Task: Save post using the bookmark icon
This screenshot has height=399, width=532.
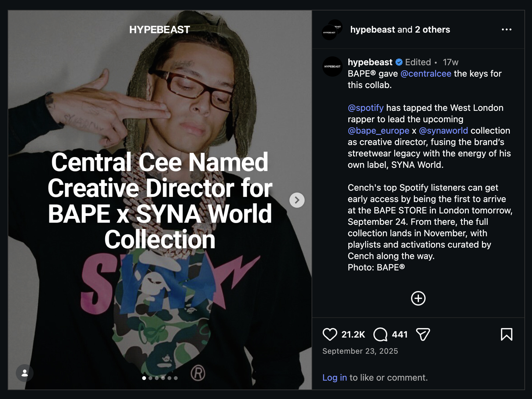Action: [506, 334]
